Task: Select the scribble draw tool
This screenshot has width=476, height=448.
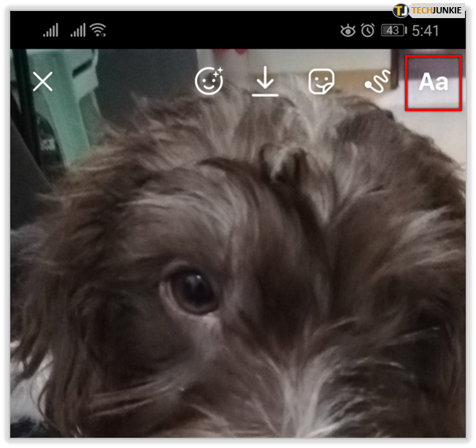Action: click(377, 83)
